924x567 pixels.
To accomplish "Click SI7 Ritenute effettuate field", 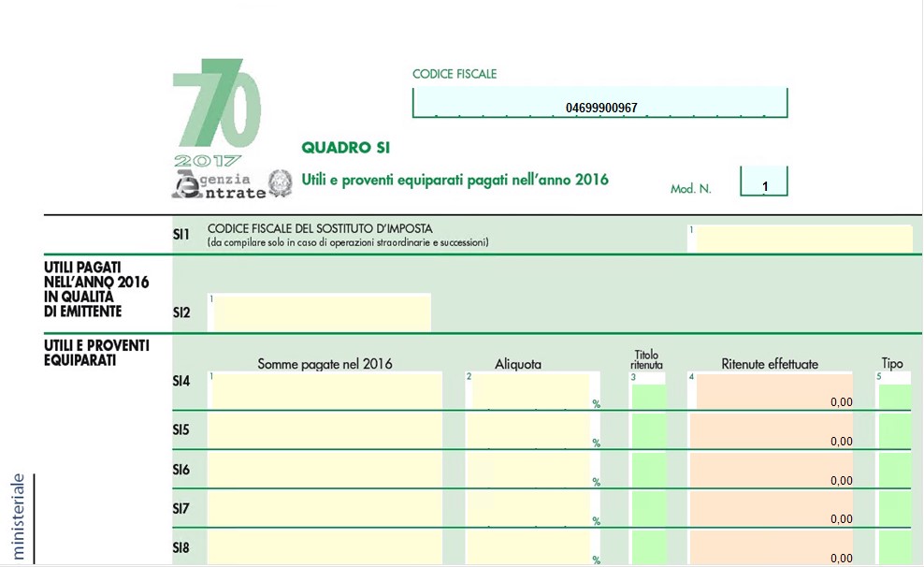I will 771,508.
